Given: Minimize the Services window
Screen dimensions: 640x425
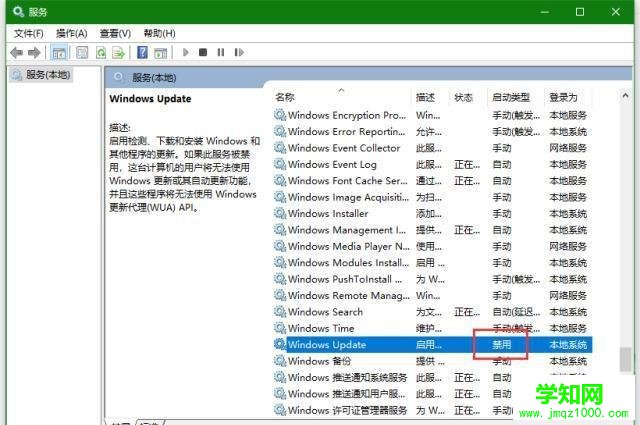Looking at the screenshot, I should 544,12.
